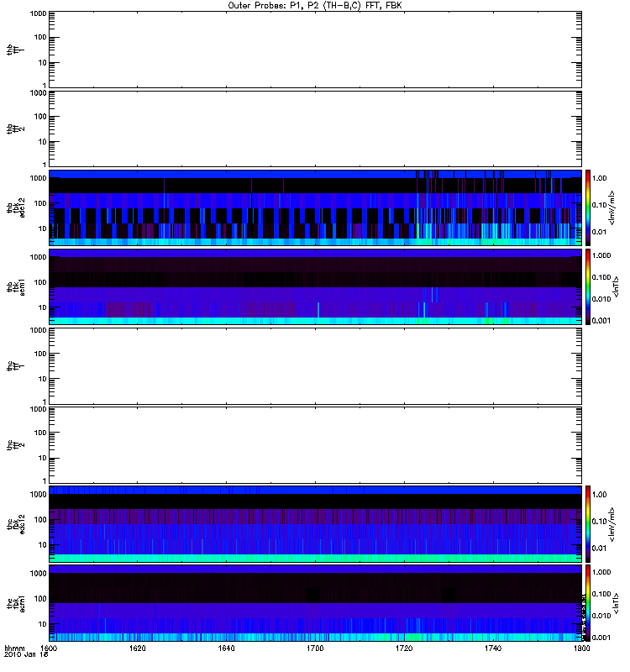The width and height of the screenshot is (630, 672).
Task: Click the 1640 time axis label
Action: point(226,648)
